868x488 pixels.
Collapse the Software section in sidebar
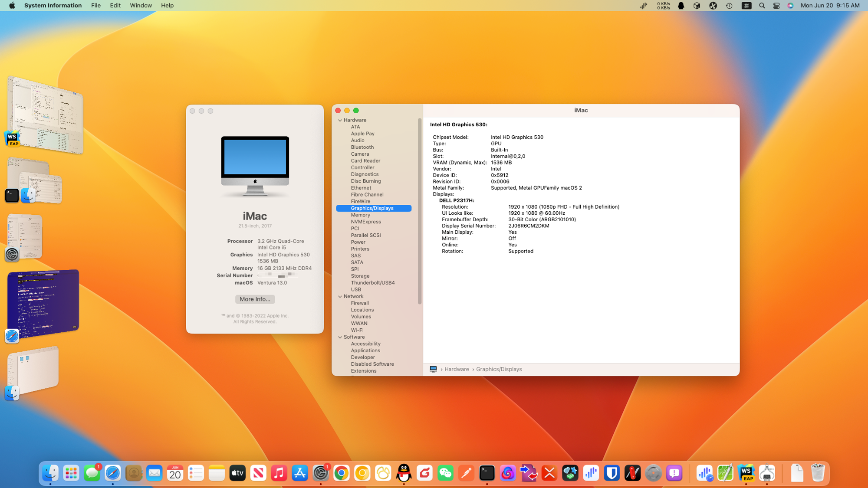click(340, 337)
